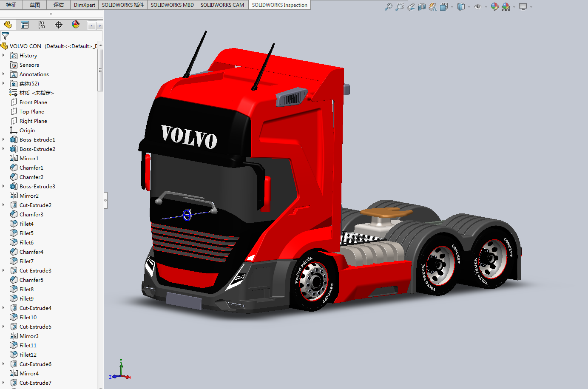
Task: Expand the Boss-Extrude1 feature
Action: (3, 139)
